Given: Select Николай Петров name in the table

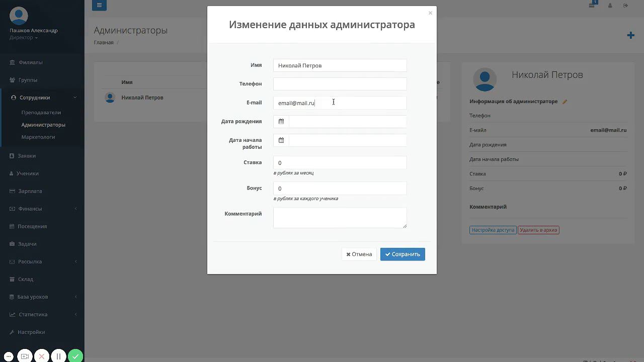Looking at the screenshot, I should 142,98.
